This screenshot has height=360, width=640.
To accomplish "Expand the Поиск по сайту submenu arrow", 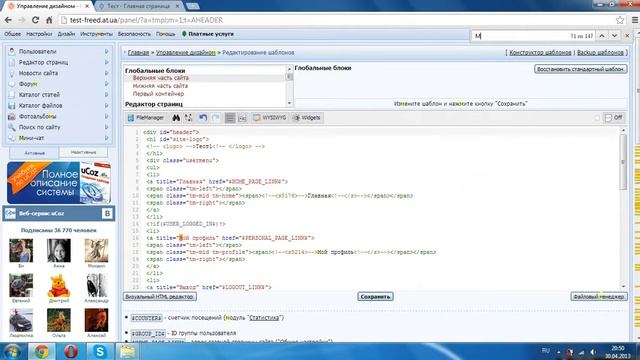I will pos(107,127).
